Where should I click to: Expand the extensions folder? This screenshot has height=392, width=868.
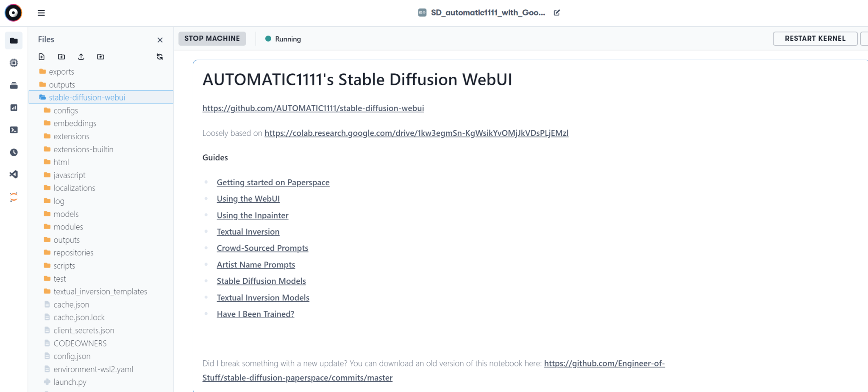[71, 137]
